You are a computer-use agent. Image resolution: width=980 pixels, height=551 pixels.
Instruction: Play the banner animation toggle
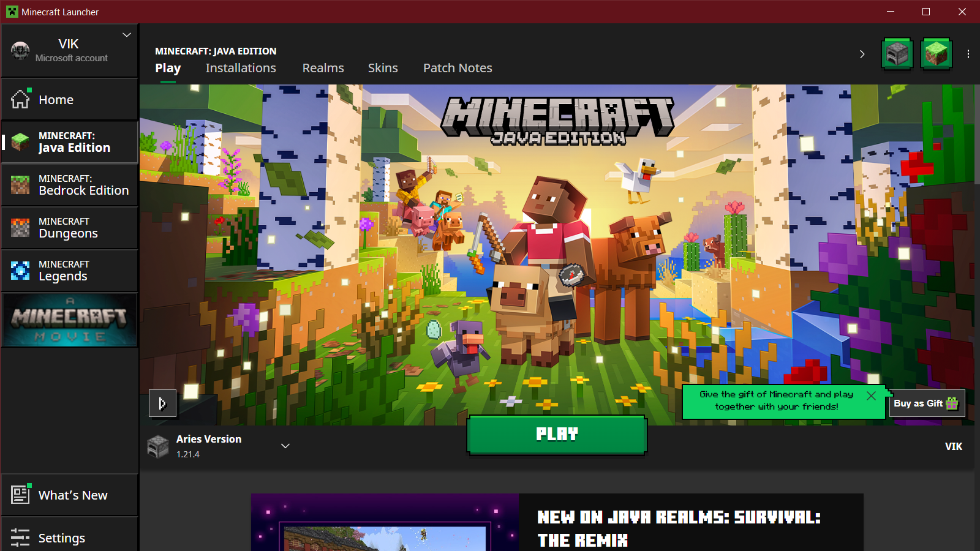[162, 403]
